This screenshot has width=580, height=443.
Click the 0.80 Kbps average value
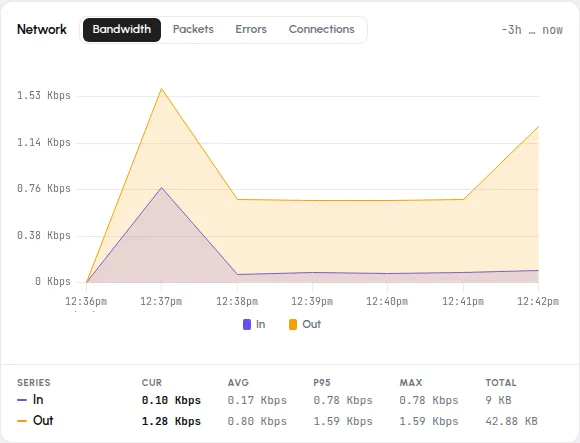coord(257,421)
